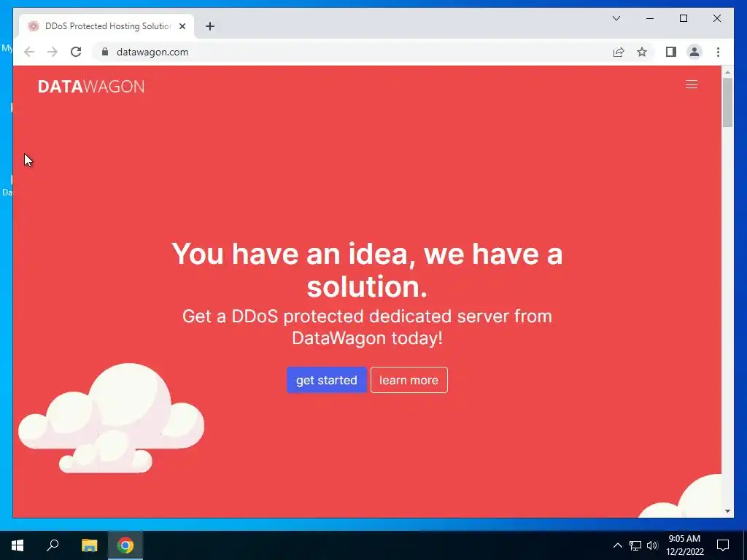
Task: Show hidden system tray icons
Action: (617, 545)
